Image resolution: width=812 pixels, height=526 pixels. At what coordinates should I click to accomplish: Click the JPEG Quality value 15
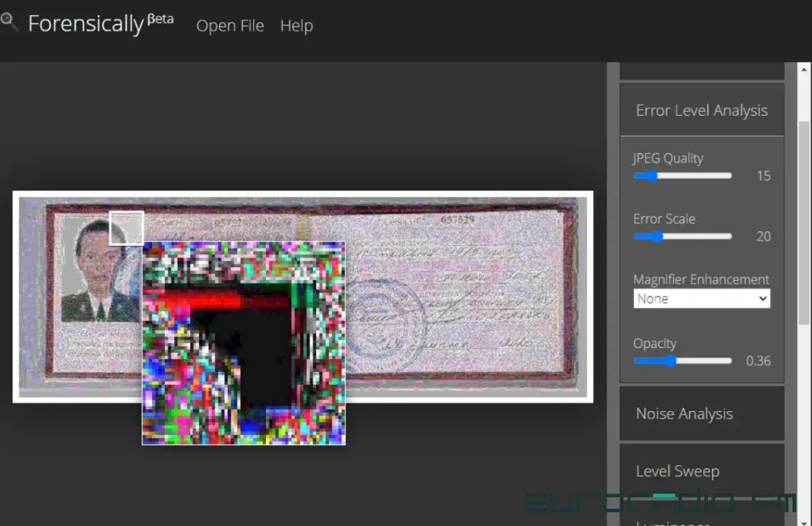coord(764,176)
